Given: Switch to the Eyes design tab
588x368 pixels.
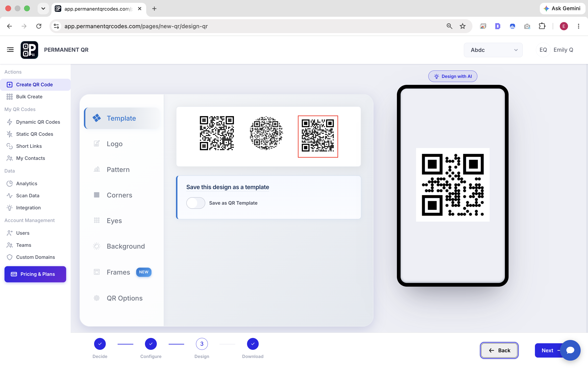Looking at the screenshot, I should [122, 221].
